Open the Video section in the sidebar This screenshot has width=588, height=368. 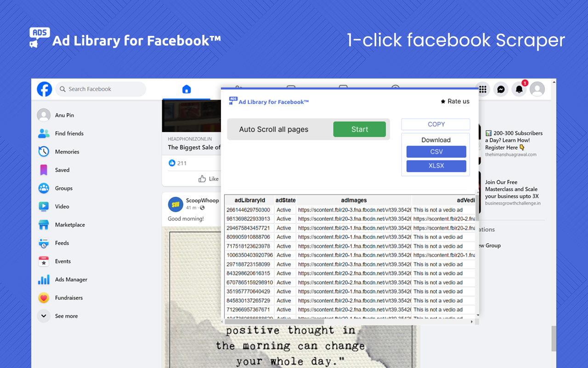point(43,206)
